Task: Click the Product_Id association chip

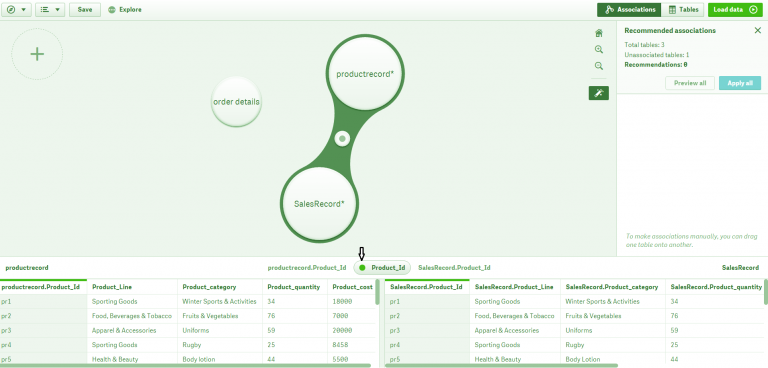Action: pyautogui.click(x=382, y=268)
